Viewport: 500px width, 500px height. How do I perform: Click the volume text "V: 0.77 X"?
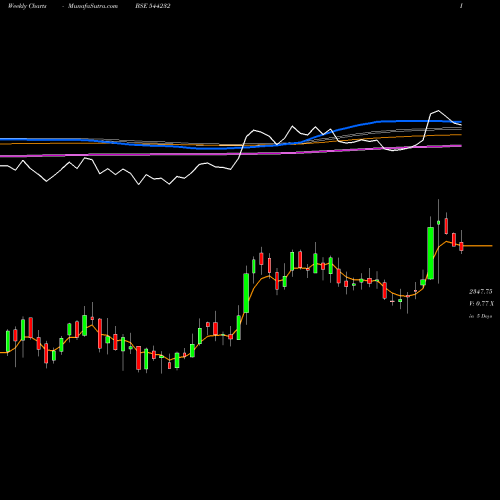pyautogui.click(x=481, y=304)
